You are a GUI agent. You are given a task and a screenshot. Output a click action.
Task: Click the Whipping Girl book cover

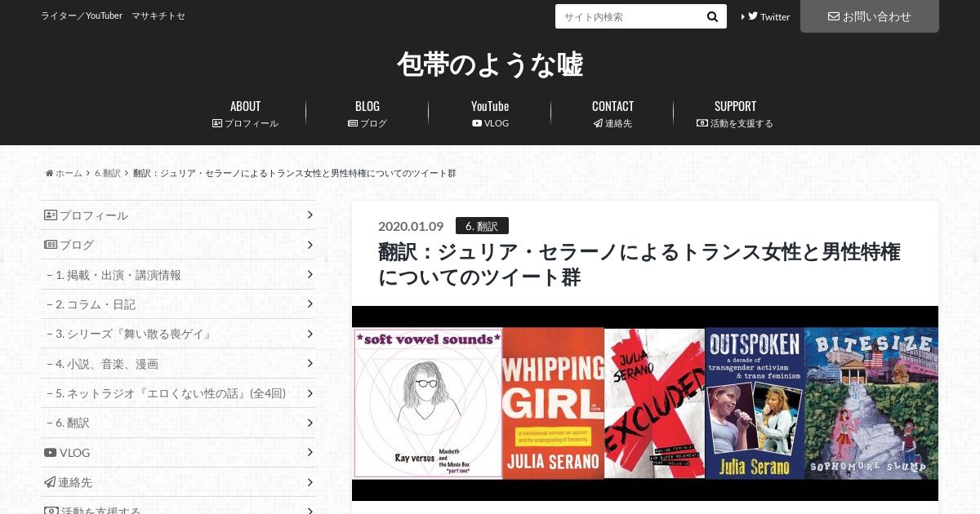tap(553, 403)
